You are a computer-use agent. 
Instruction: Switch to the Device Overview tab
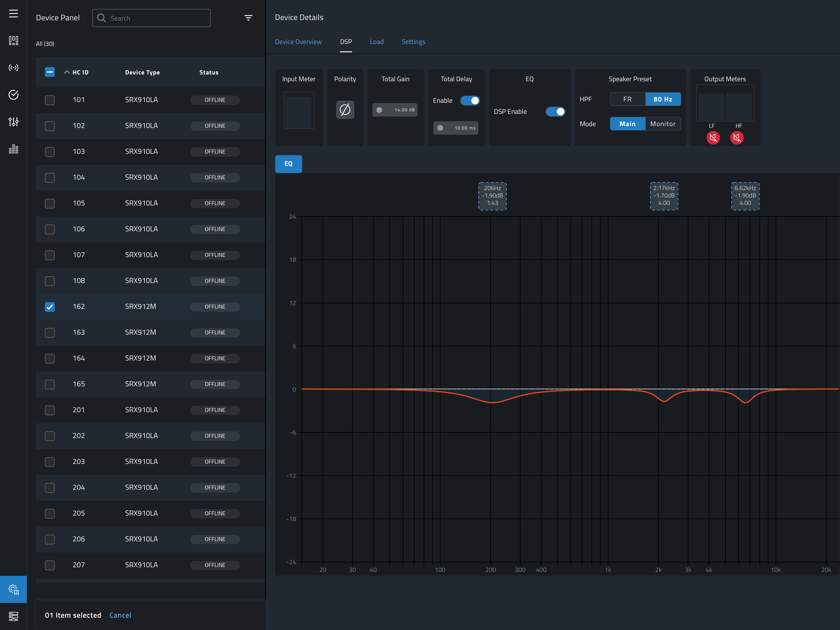point(298,42)
